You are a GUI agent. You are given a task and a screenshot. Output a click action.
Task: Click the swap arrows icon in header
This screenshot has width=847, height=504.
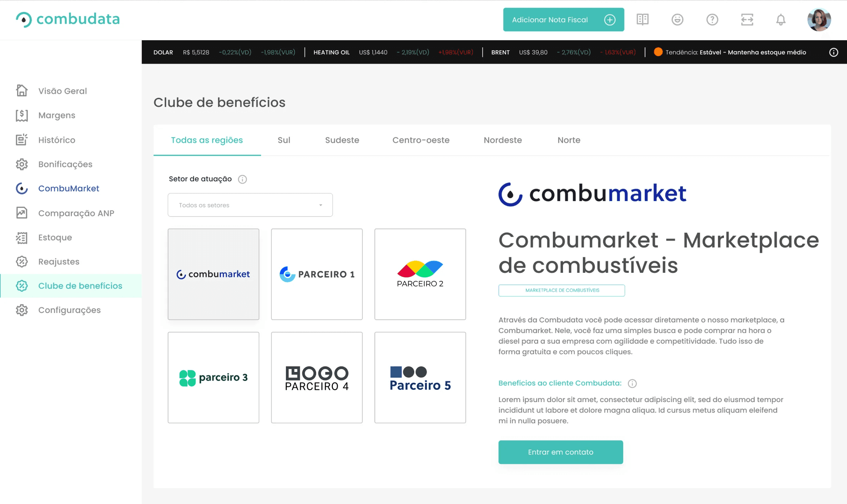pyautogui.click(x=747, y=19)
